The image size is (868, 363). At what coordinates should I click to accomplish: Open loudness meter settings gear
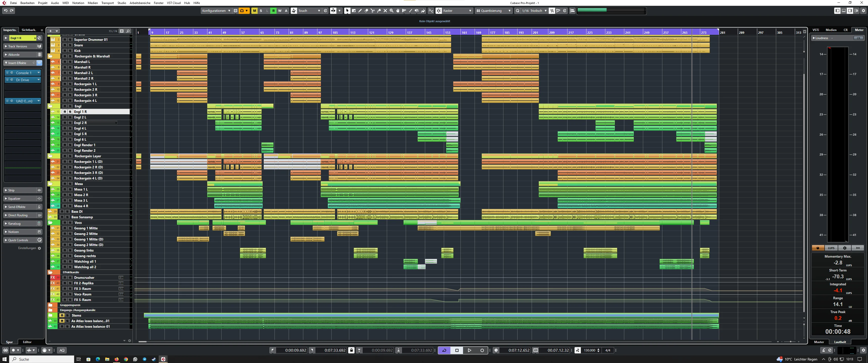(845, 248)
